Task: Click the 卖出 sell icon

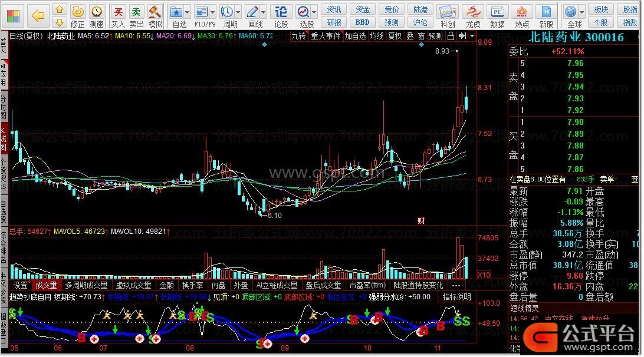Action: click(136, 12)
